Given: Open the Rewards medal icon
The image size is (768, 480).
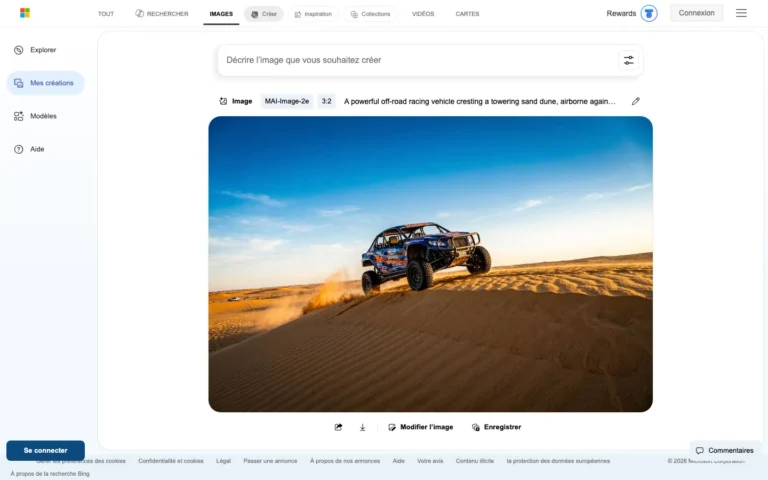Looking at the screenshot, I should click(649, 13).
